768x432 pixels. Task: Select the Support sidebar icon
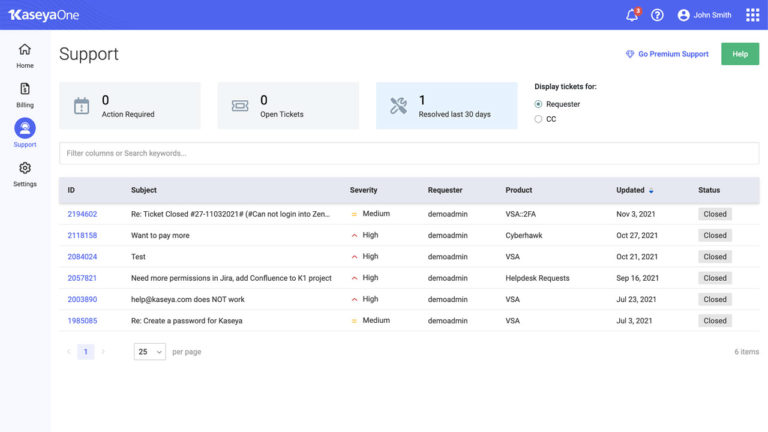24,133
